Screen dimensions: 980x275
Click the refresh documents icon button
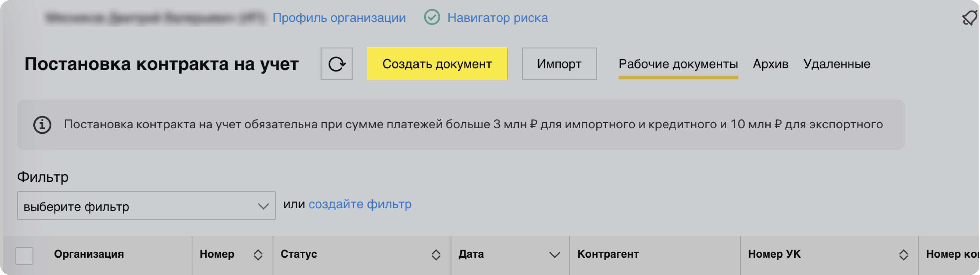click(336, 64)
